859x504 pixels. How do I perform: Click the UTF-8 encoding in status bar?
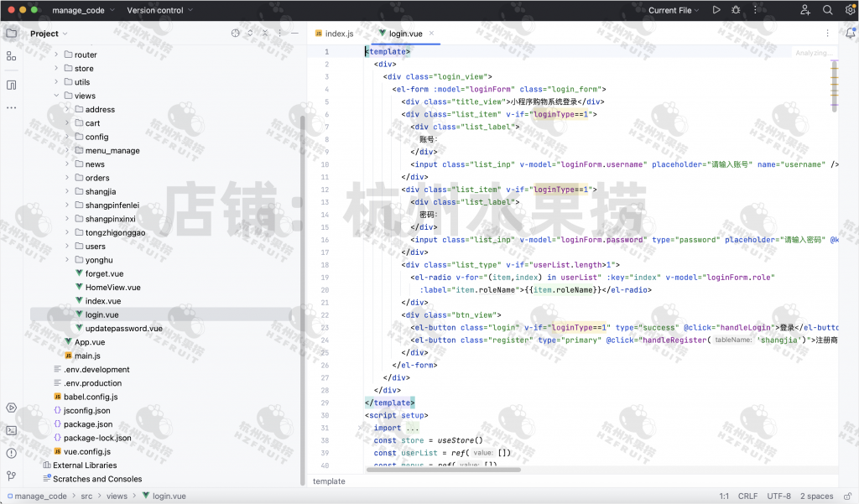778,496
